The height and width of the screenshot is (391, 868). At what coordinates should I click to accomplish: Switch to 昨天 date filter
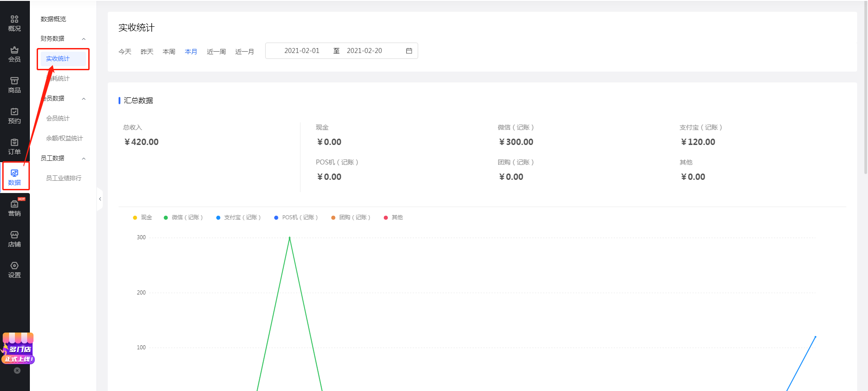click(x=147, y=52)
